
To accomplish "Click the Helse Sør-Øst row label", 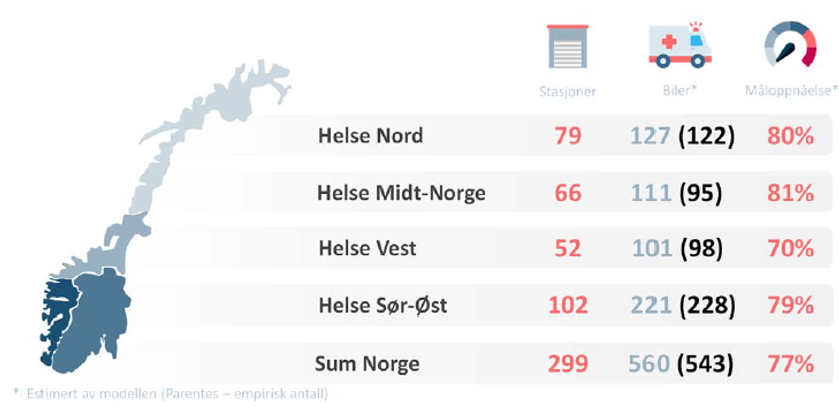I will click(382, 304).
